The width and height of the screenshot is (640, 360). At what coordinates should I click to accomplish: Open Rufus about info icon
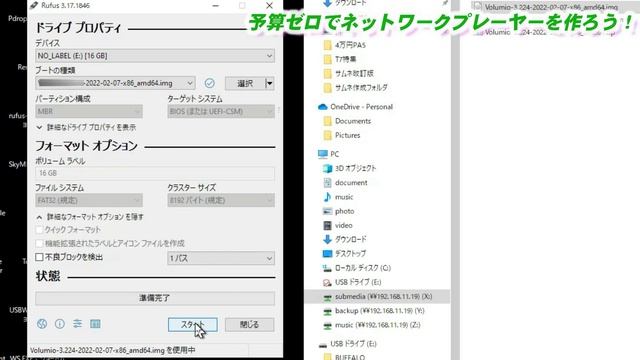pos(60,324)
